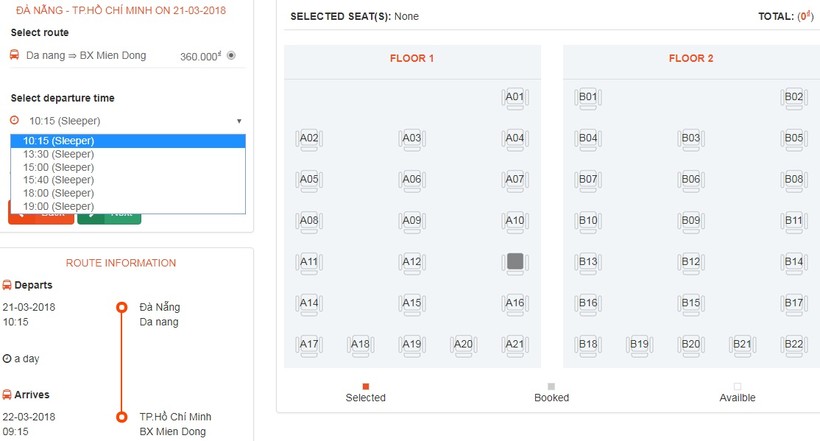Select the Da nang to BX Mien Dong radio
The height and width of the screenshot is (441, 820).
pyautogui.click(x=231, y=56)
